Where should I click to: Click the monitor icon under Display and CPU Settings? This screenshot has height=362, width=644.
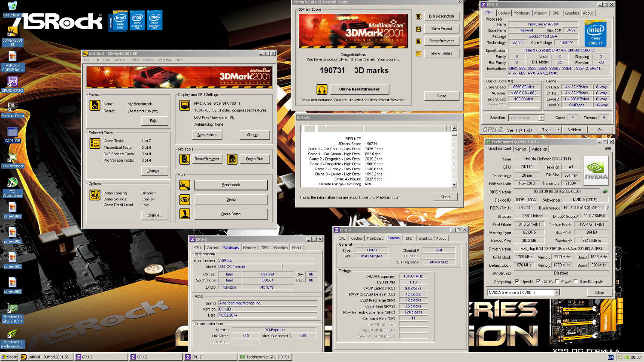click(185, 105)
